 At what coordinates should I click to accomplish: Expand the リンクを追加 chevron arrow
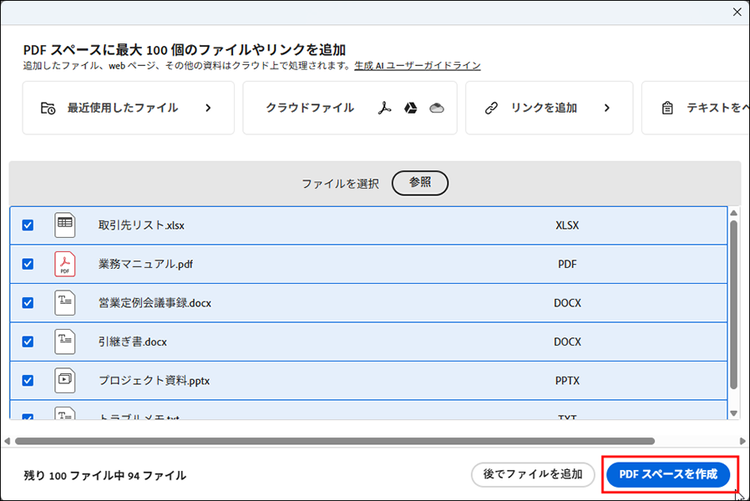pyautogui.click(x=607, y=108)
